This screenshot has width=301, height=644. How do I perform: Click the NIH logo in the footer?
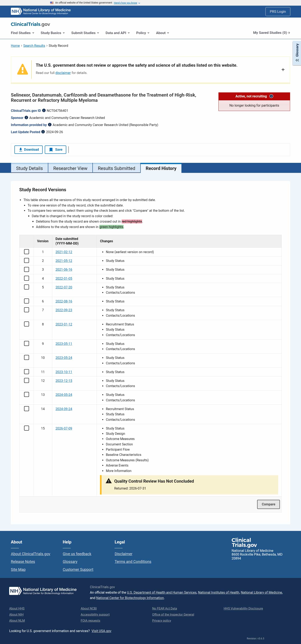tap(43, 591)
